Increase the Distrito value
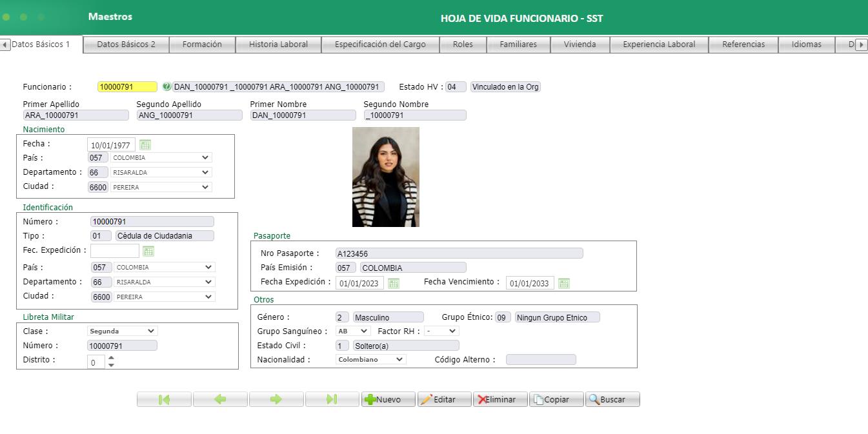868x434 pixels. pyautogui.click(x=111, y=359)
